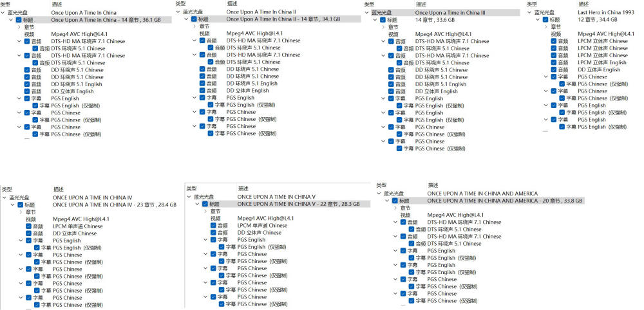Collapse the 蓝光光盘 node of Once Upon A Time In China II
The height and width of the screenshot is (310, 644).
[x=178, y=12]
